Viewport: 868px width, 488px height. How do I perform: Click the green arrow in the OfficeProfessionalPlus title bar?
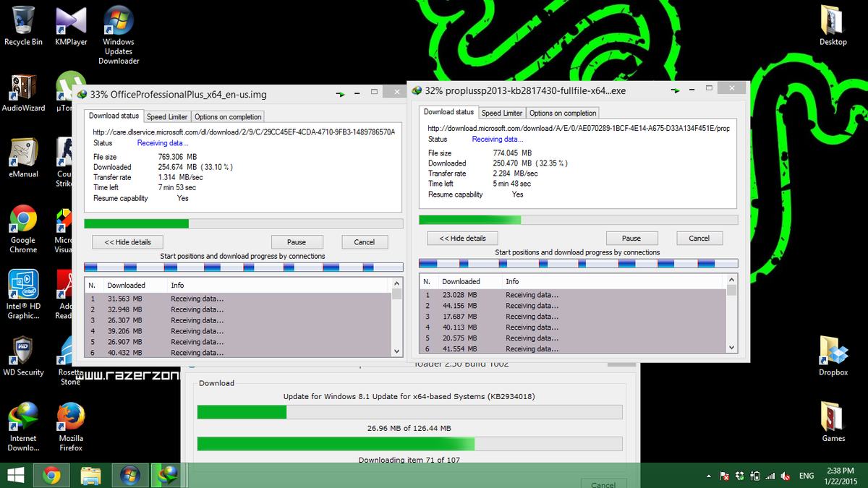click(340, 94)
